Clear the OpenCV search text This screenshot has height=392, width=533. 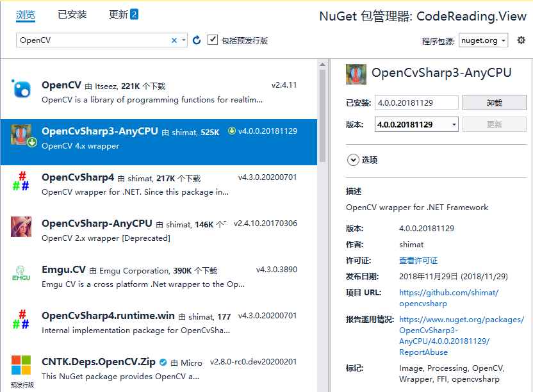pos(174,40)
